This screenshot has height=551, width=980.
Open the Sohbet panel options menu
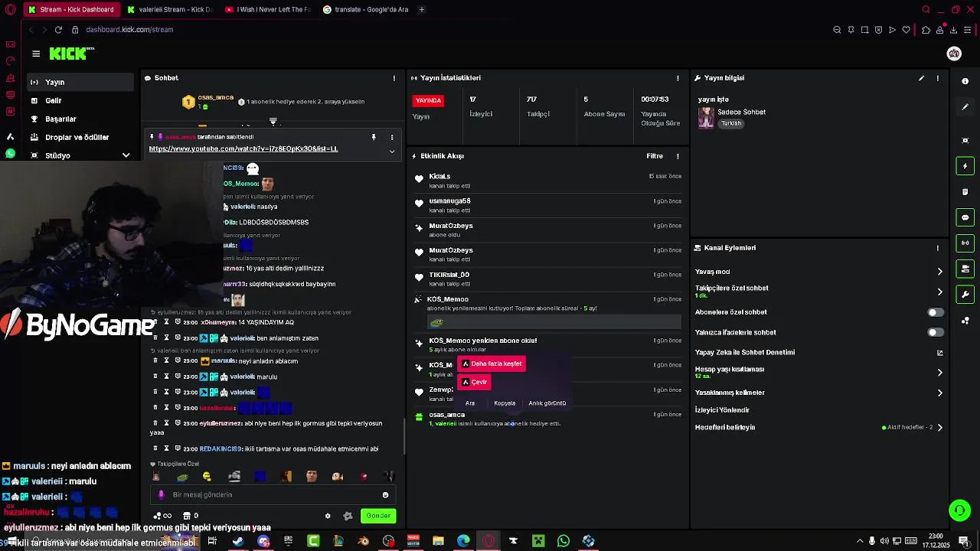click(394, 78)
